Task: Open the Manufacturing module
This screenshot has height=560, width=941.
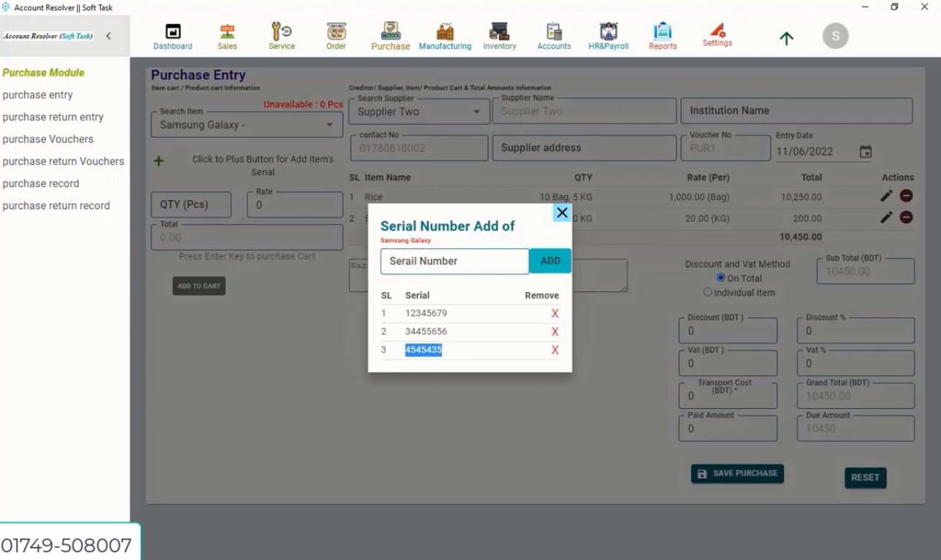Action: click(445, 35)
